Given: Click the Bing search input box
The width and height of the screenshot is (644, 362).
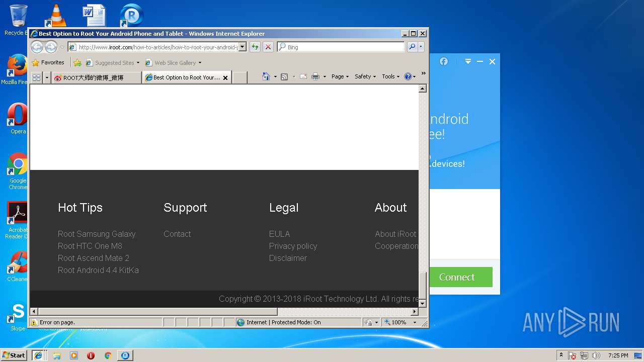Looking at the screenshot, I should click(x=341, y=47).
